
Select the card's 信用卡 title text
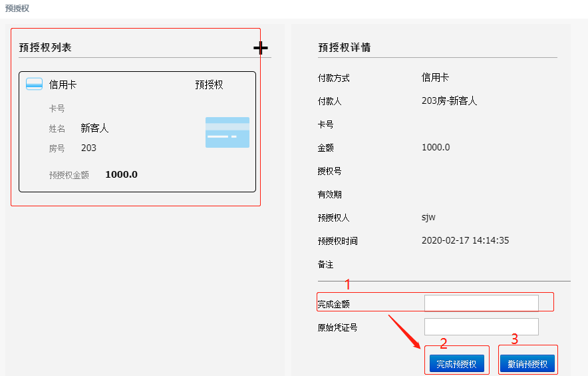63,85
